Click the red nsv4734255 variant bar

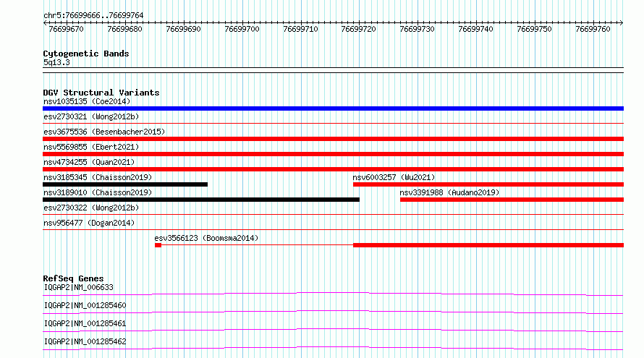pos(333,169)
